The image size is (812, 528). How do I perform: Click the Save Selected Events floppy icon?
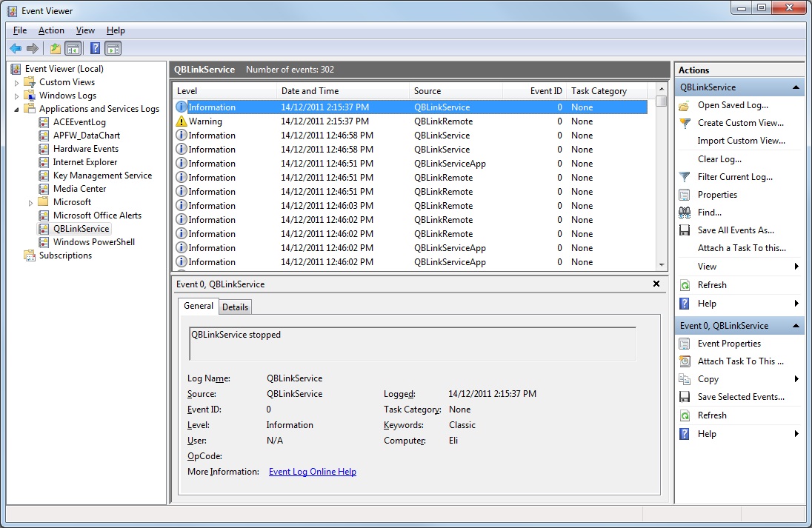click(685, 397)
